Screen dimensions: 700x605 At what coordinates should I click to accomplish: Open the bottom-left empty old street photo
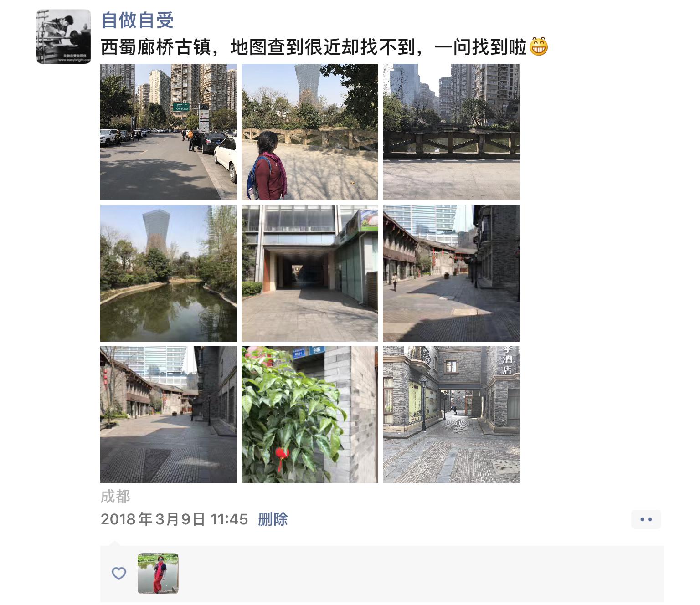(169, 415)
